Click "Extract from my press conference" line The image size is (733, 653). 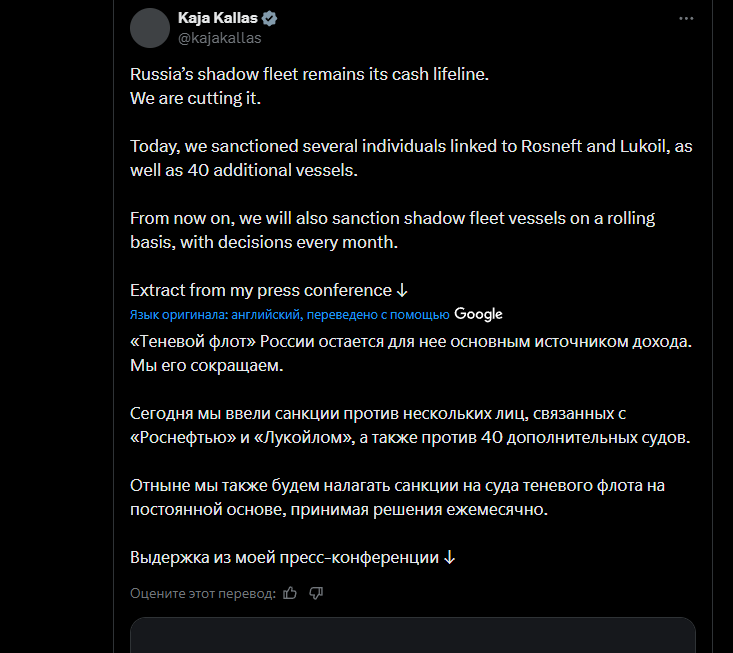point(261,290)
